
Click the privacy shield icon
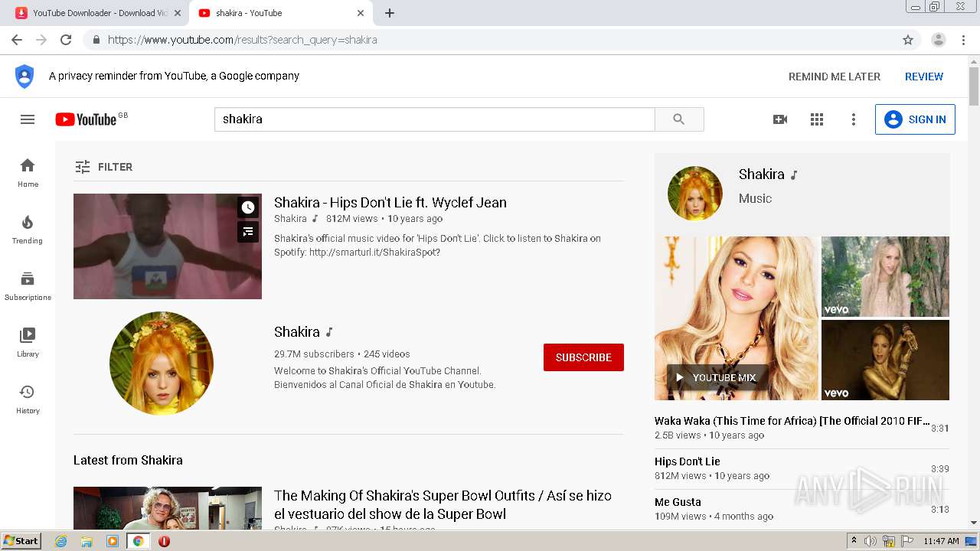point(24,77)
